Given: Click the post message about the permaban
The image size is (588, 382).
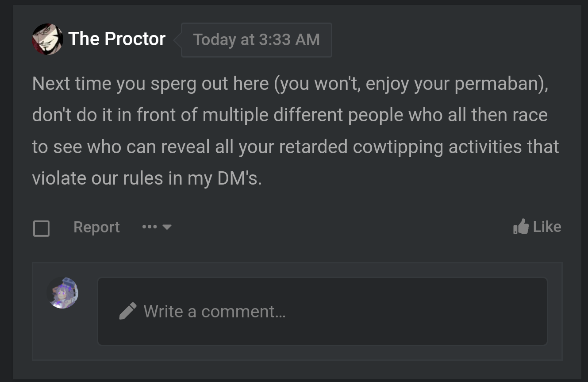Looking at the screenshot, I should click(x=296, y=131).
